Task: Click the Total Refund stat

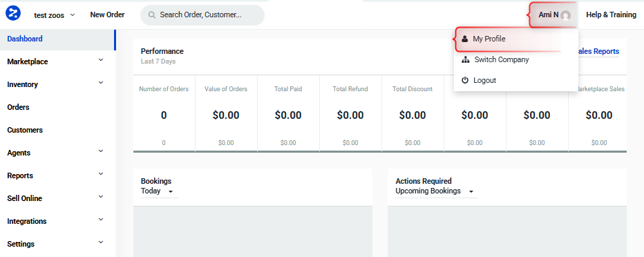Action: [350, 114]
